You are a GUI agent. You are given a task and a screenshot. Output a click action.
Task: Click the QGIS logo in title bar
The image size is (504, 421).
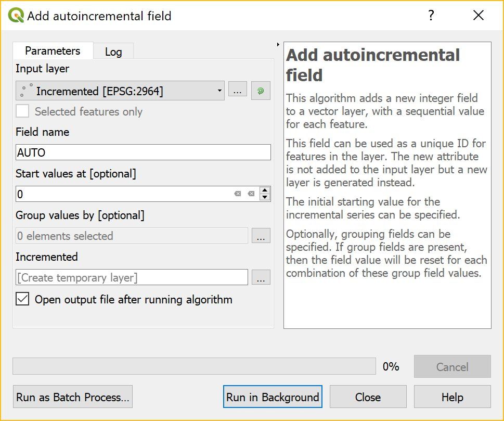[x=16, y=16]
